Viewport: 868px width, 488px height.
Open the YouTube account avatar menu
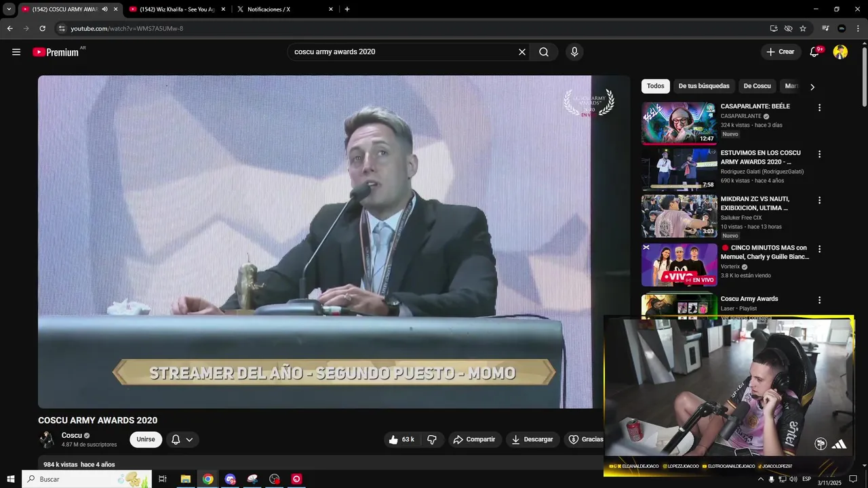[x=840, y=52]
